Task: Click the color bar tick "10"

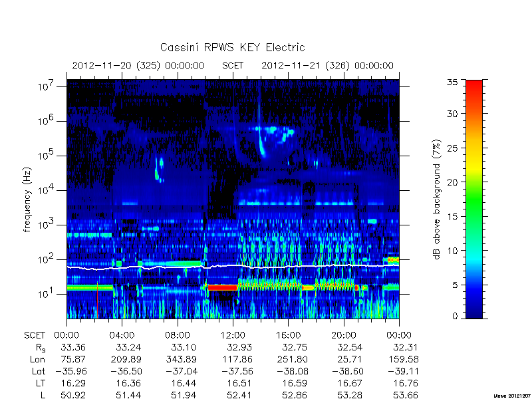Action: point(452,251)
